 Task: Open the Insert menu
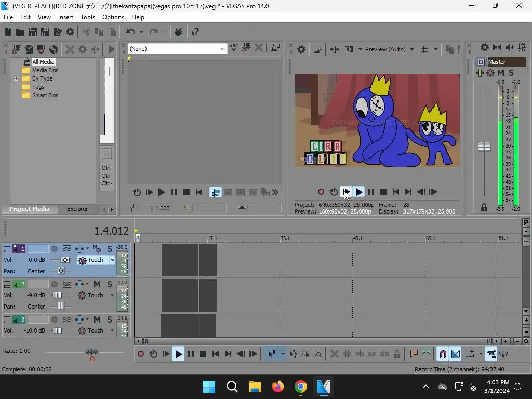(65, 17)
